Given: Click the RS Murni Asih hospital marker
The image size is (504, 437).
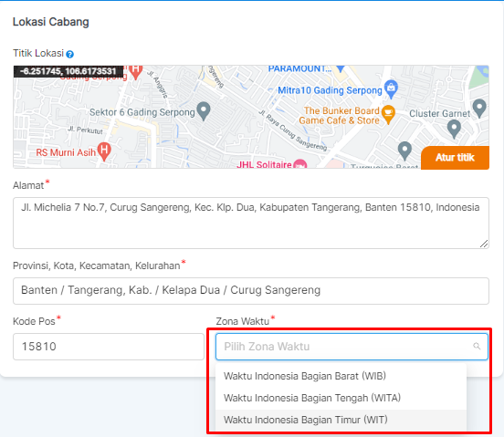Looking at the screenshot, I should point(104,151).
